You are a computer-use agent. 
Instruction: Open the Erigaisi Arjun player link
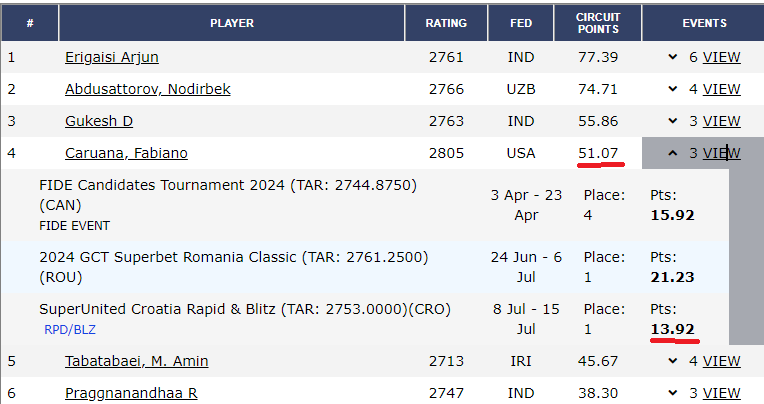click(111, 57)
